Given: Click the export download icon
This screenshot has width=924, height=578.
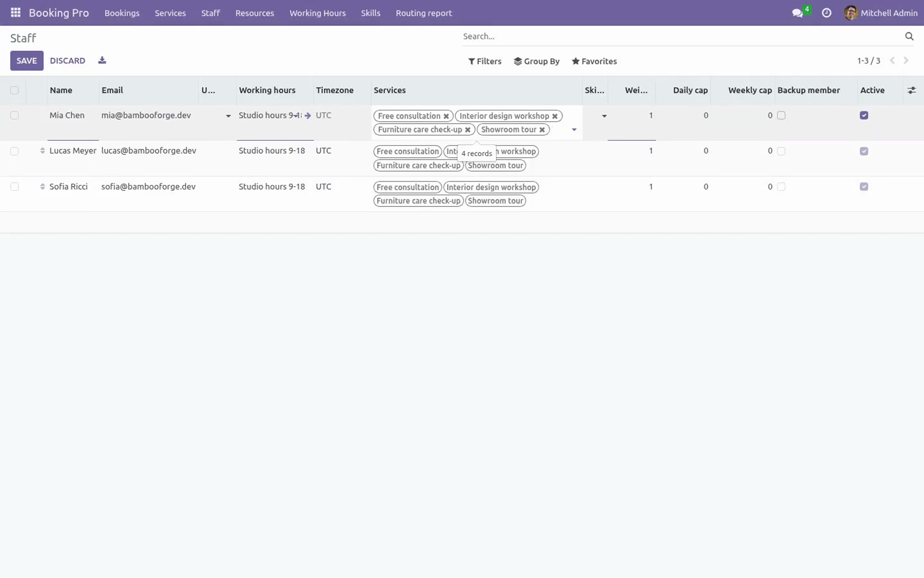Looking at the screenshot, I should click(102, 60).
